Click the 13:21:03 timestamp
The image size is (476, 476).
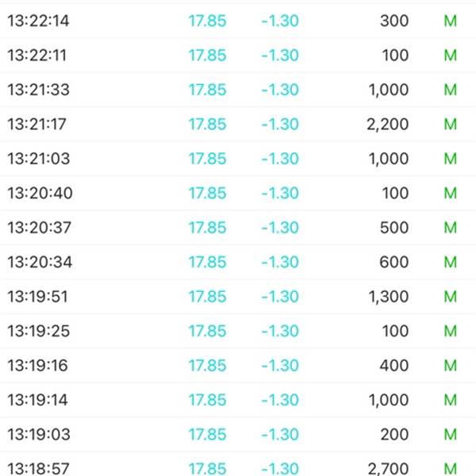39,159
